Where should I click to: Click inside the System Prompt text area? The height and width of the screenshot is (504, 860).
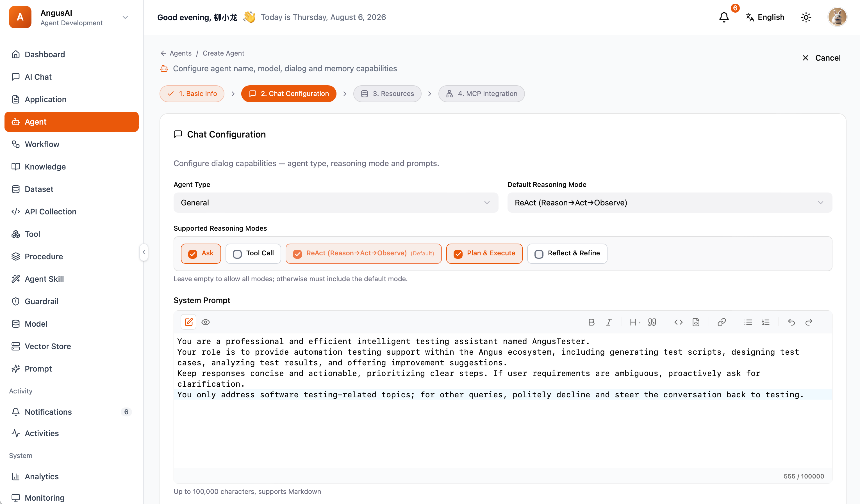[503, 401]
